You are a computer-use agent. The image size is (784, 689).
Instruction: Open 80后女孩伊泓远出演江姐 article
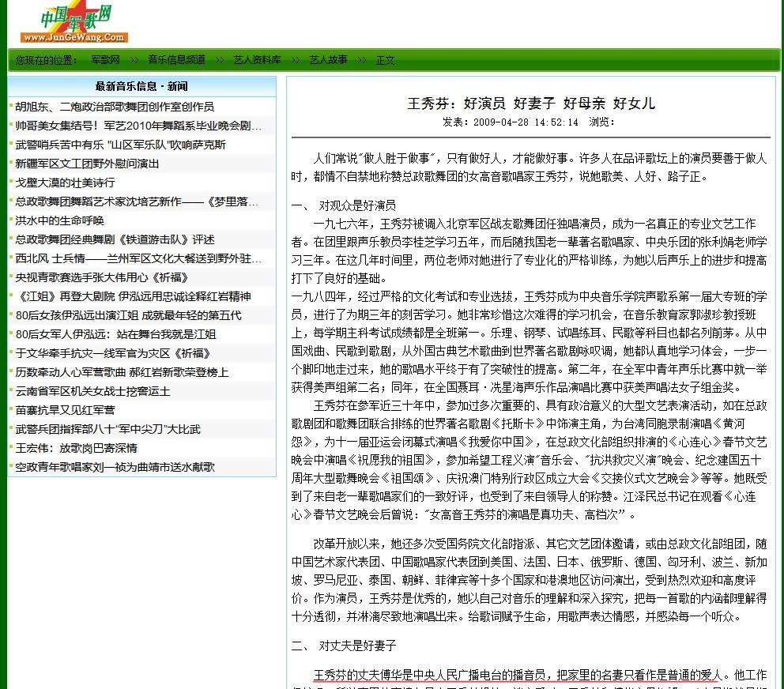point(129,315)
